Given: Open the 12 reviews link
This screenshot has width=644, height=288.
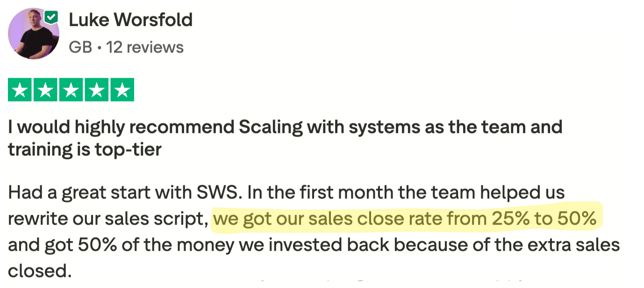Looking at the screenshot, I should tap(145, 47).
